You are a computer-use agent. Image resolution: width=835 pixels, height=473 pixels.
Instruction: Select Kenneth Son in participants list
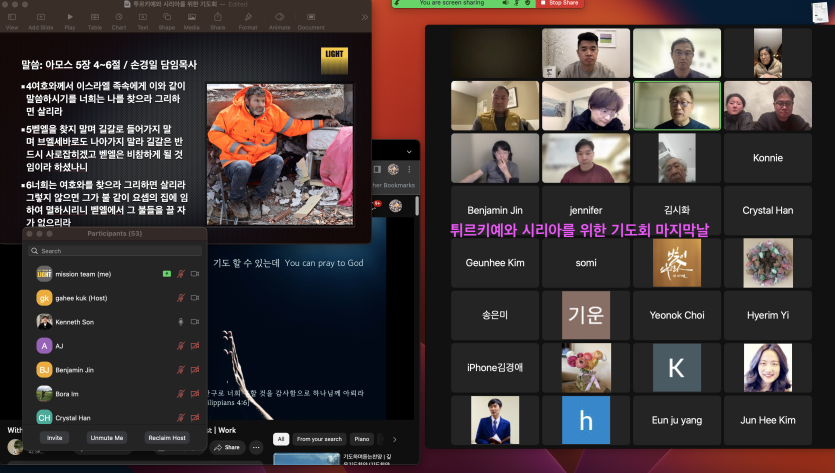coord(115,322)
